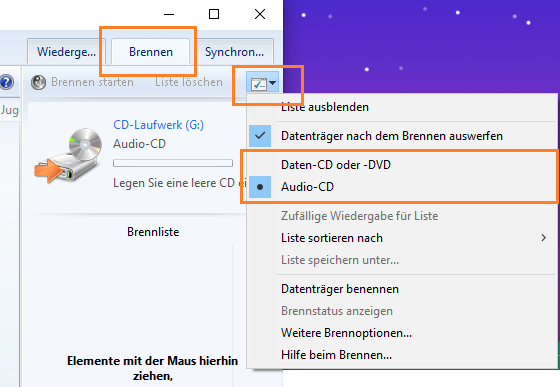Open the burn options dropdown arrow
The image size is (560, 387).
273,83
